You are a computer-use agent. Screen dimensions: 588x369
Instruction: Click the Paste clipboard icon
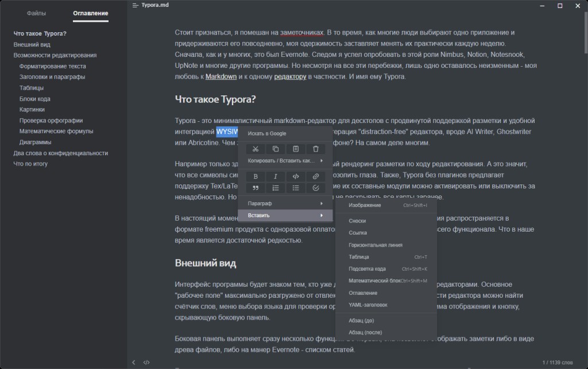tap(296, 149)
